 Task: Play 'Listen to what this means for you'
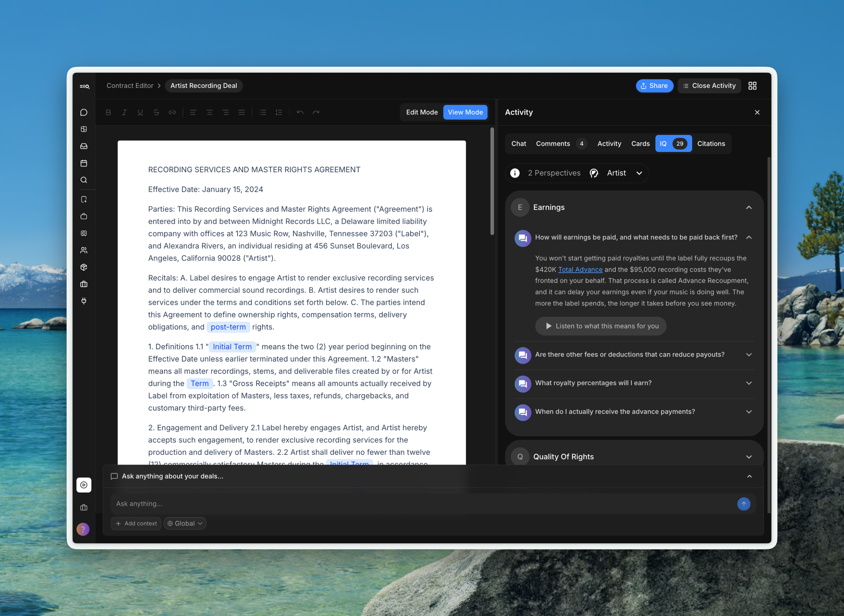[x=601, y=326]
